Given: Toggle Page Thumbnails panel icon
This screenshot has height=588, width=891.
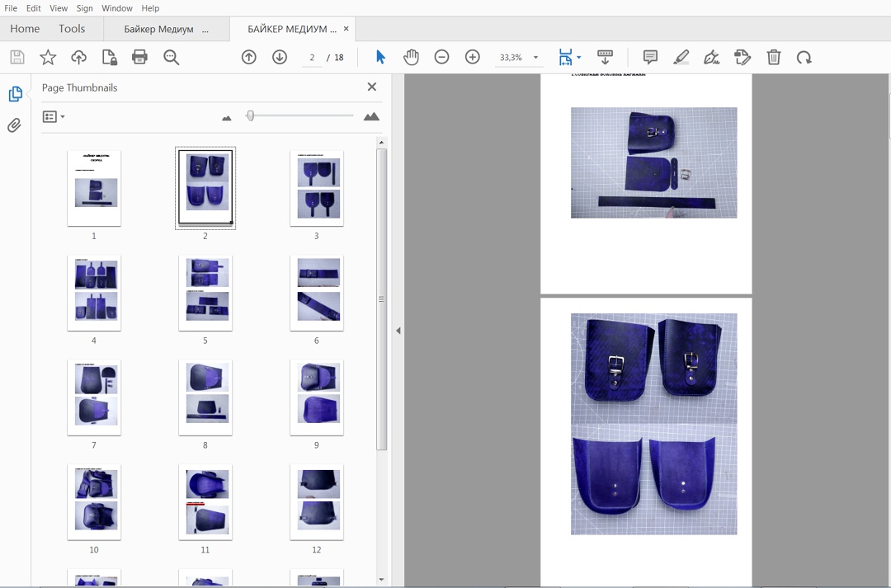Looking at the screenshot, I should pyautogui.click(x=15, y=94).
